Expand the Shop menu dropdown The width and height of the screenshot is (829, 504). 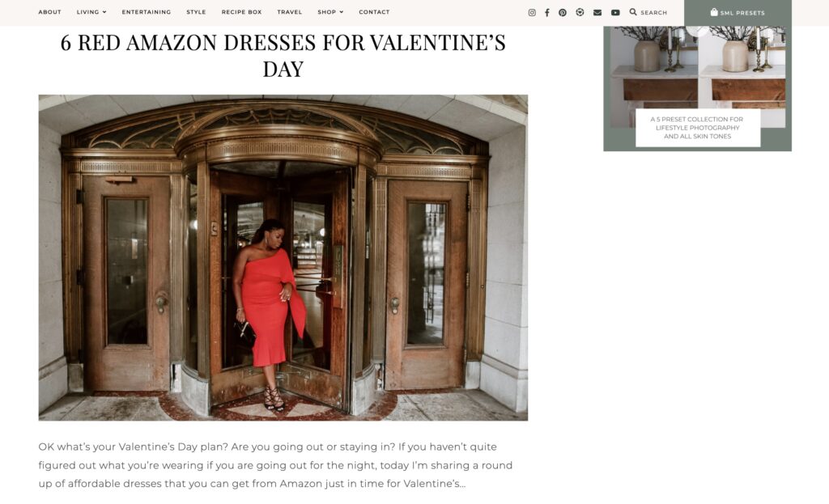[x=330, y=12]
